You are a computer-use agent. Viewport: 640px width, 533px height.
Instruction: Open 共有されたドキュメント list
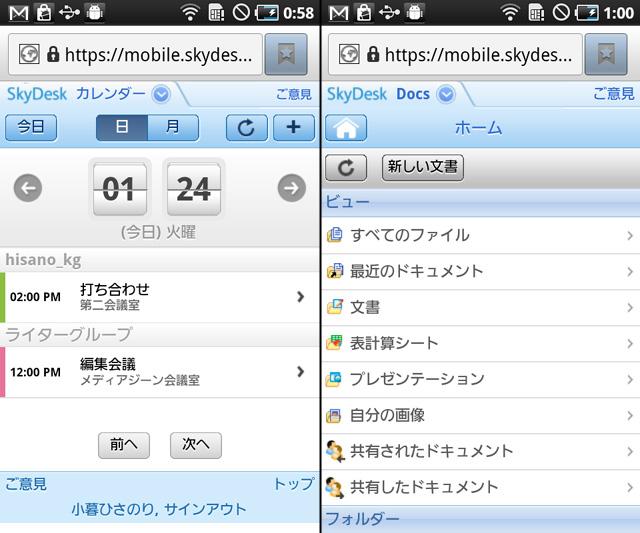pyautogui.click(x=480, y=451)
